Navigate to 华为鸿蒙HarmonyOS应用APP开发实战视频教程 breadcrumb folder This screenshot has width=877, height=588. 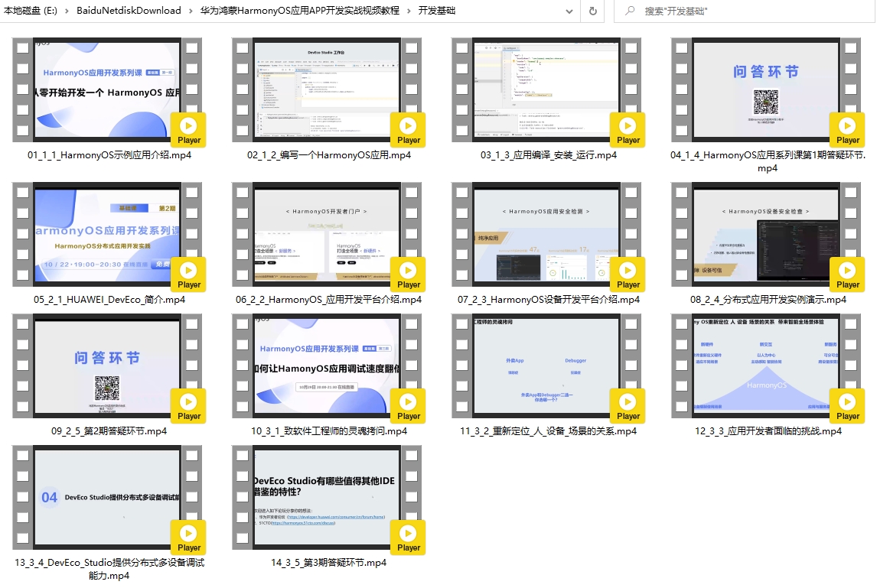[299, 11]
